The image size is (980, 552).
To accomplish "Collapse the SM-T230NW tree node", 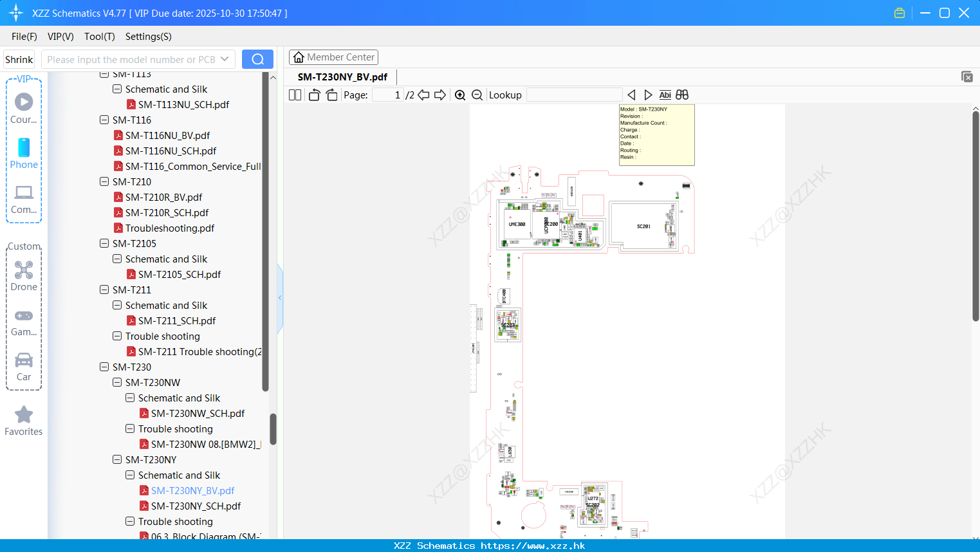I will tap(117, 382).
